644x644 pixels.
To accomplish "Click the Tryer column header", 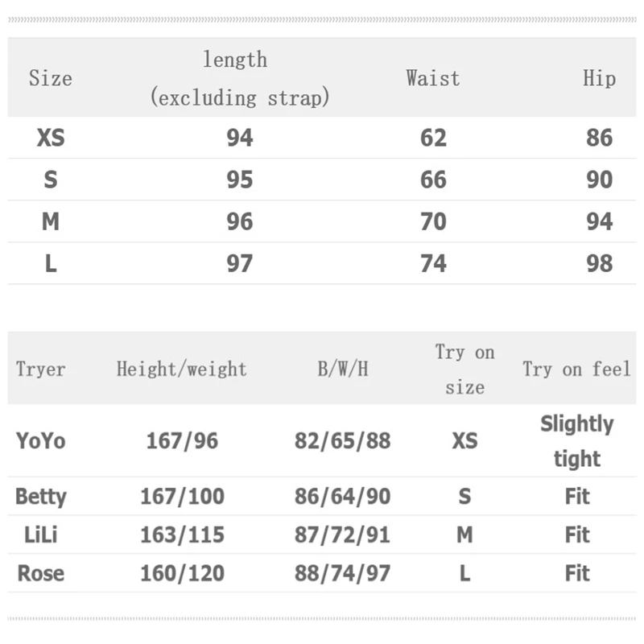I will point(40,369).
